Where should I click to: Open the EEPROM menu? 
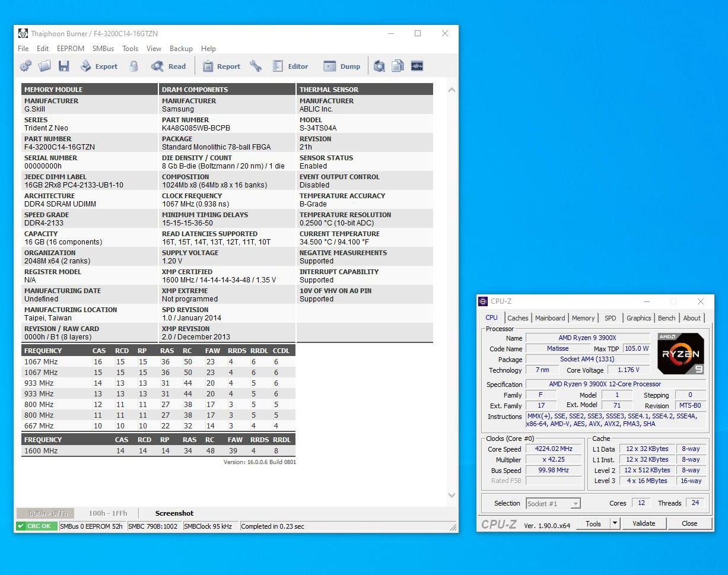[71, 49]
